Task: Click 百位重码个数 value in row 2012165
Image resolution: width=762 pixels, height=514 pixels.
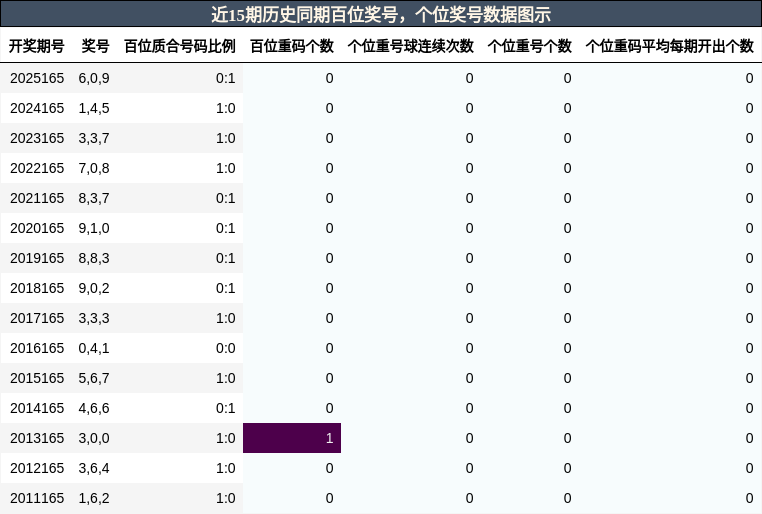Action: tap(329, 468)
